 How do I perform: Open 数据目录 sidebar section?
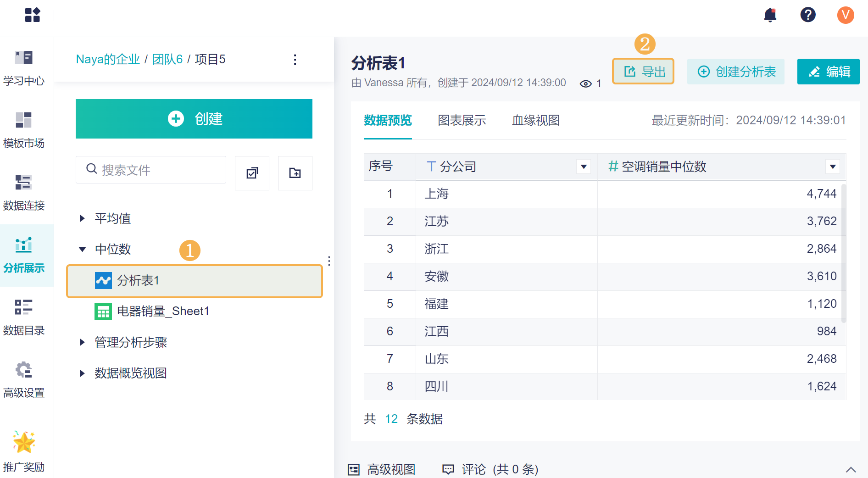[x=24, y=317]
